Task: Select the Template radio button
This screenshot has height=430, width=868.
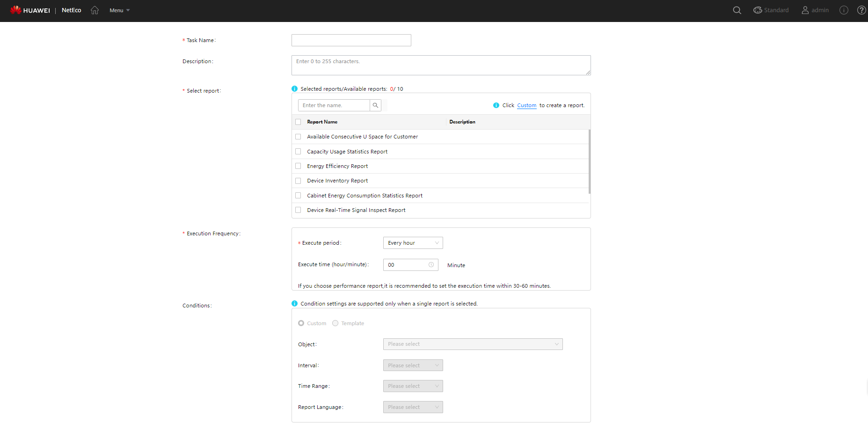Action: click(335, 323)
